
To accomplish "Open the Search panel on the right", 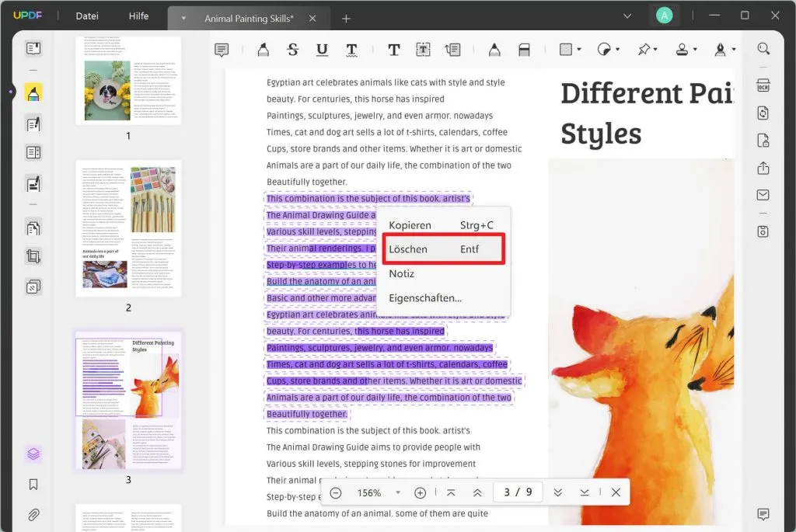I will pyautogui.click(x=763, y=47).
